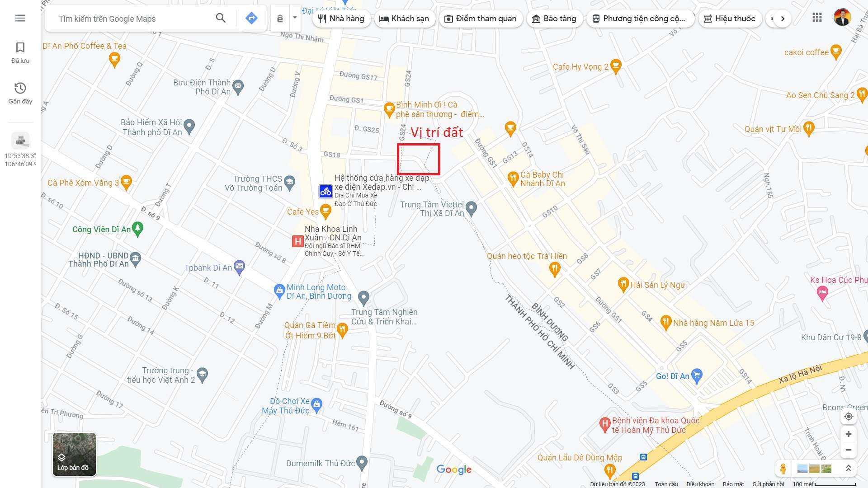Zoom out with the minus button
Viewport: 868px width, 488px height.
click(849, 450)
